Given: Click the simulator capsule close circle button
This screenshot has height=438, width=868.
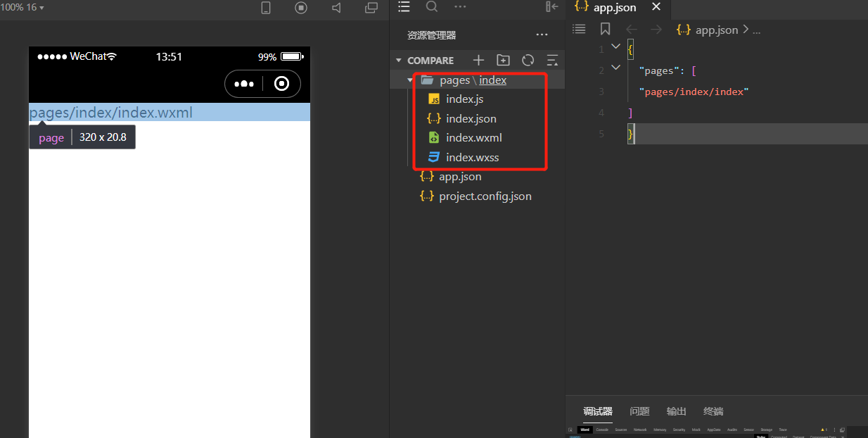Looking at the screenshot, I should pyautogui.click(x=282, y=84).
